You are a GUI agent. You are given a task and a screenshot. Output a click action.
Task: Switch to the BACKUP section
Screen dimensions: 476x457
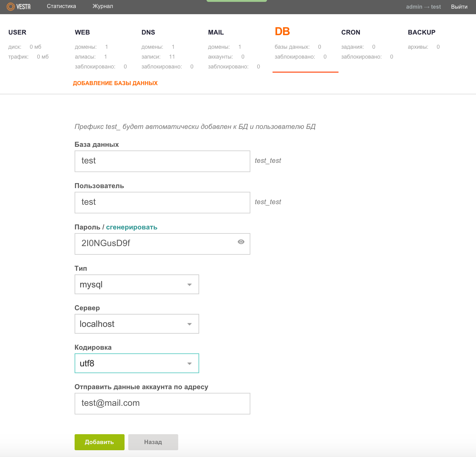[421, 32]
